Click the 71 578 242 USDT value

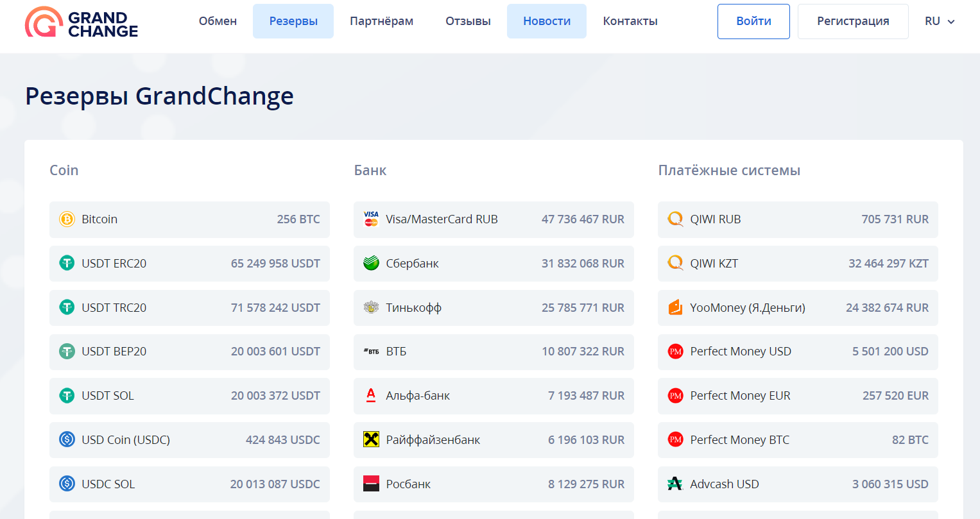click(x=275, y=308)
